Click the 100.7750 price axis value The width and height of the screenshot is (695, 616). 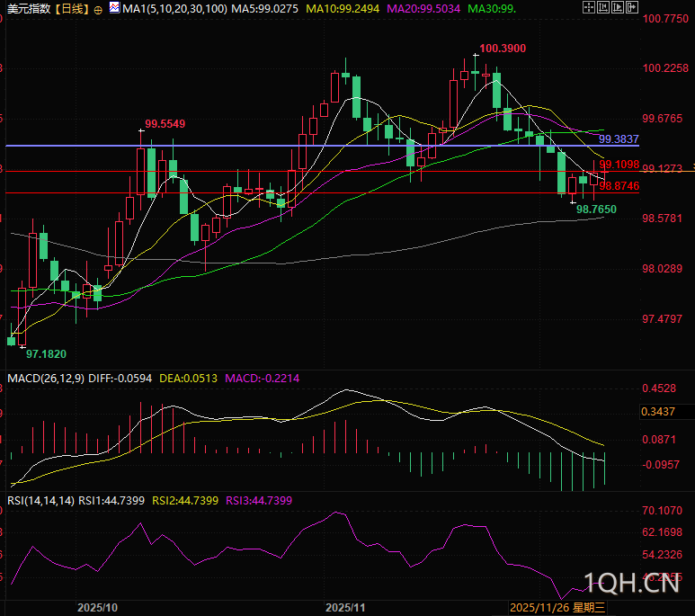pos(665,19)
